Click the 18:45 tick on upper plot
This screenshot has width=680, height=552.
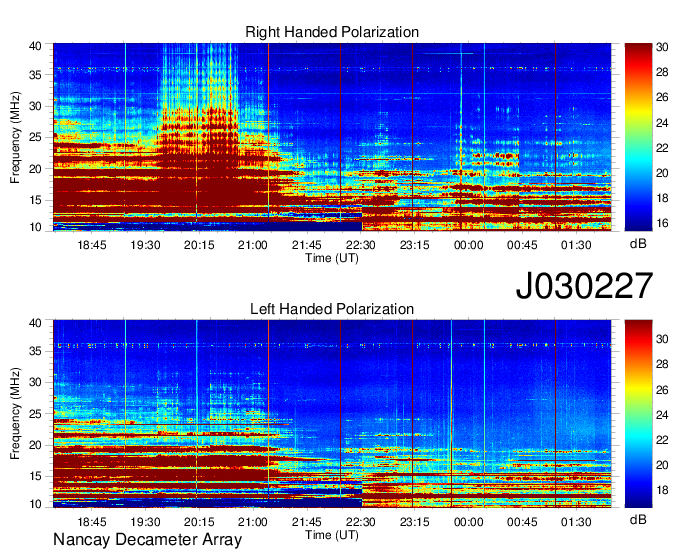point(92,245)
